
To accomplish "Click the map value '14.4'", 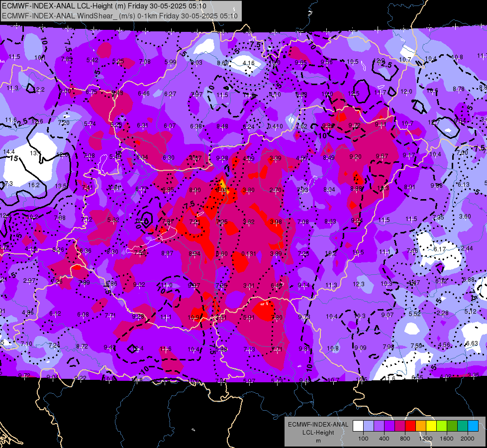I will click(x=9, y=152).
